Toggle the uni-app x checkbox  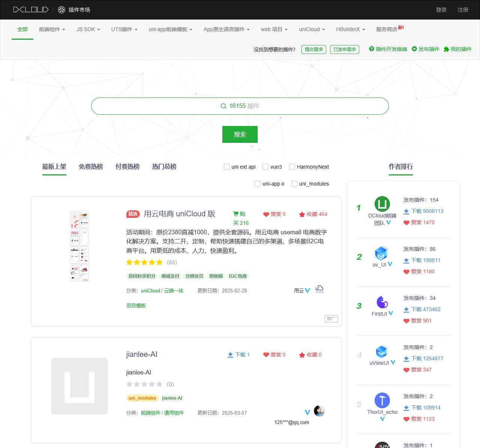258,184
